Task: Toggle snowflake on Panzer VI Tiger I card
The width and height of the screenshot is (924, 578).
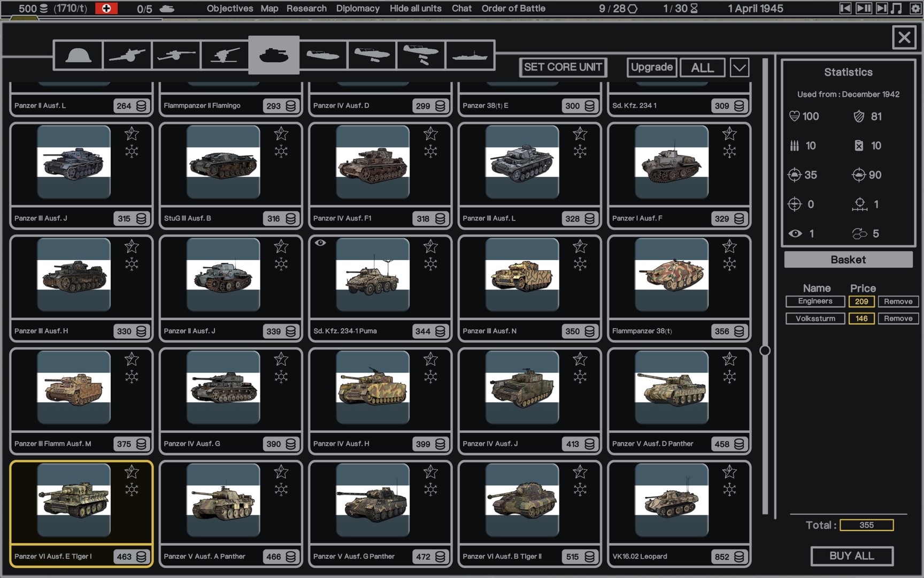Action: [x=132, y=489]
